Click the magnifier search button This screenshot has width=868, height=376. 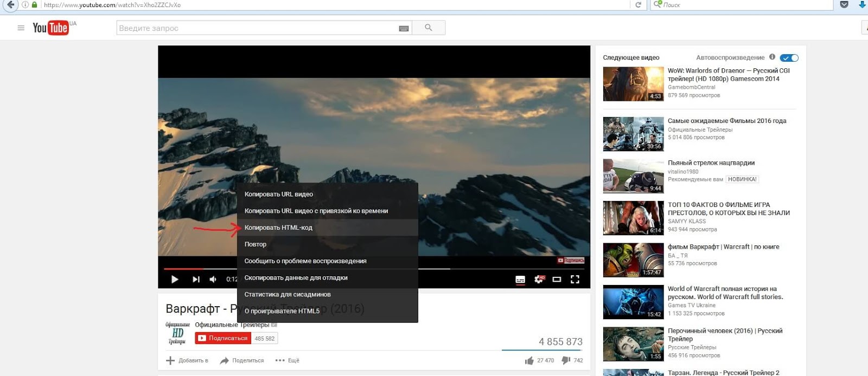point(429,28)
